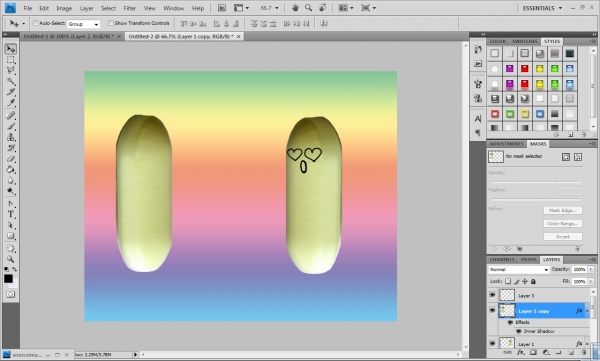This screenshot has width=600, height=361.
Task: Collapse effects on Layer 1 copy
Action: [587, 311]
